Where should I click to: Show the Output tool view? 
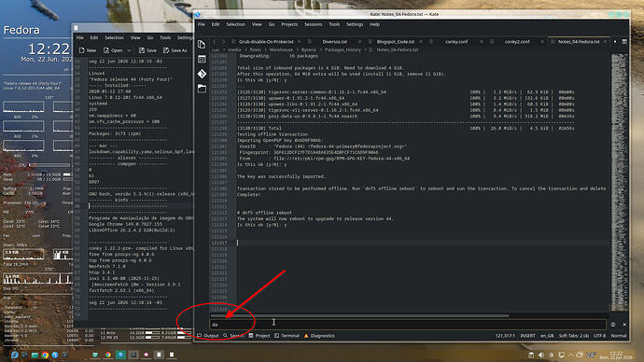(x=208, y=336)
